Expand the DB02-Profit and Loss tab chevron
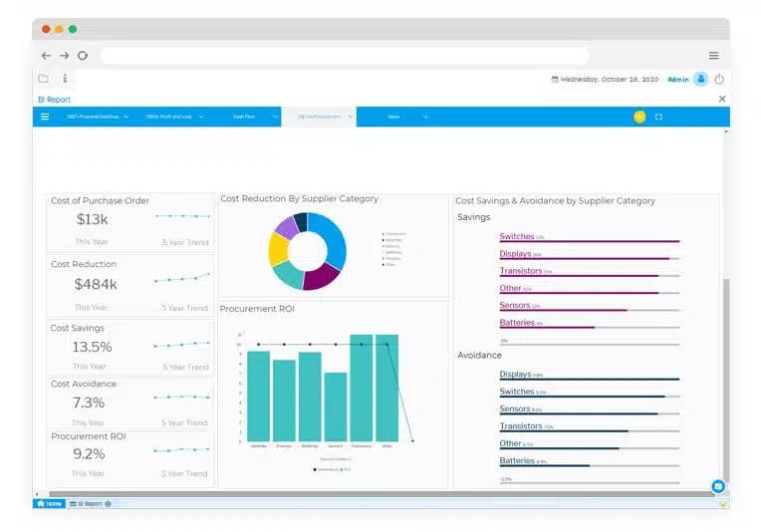 (201, 117)
